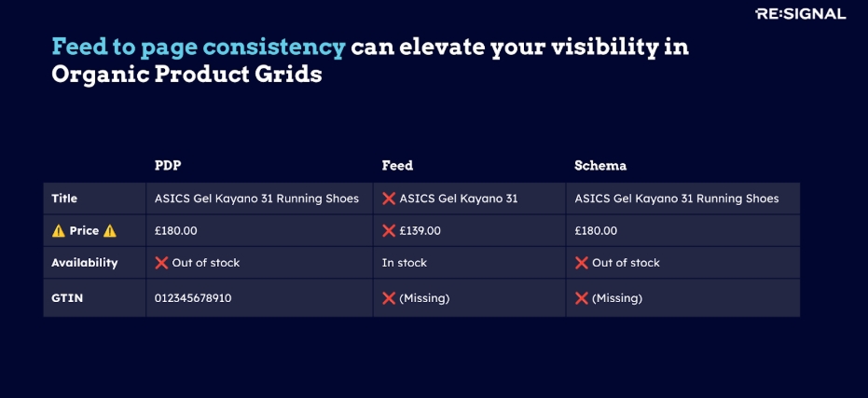
Task: Click the highlighted 'Feed to page consistency' heading text
Action: click(199, 47)
